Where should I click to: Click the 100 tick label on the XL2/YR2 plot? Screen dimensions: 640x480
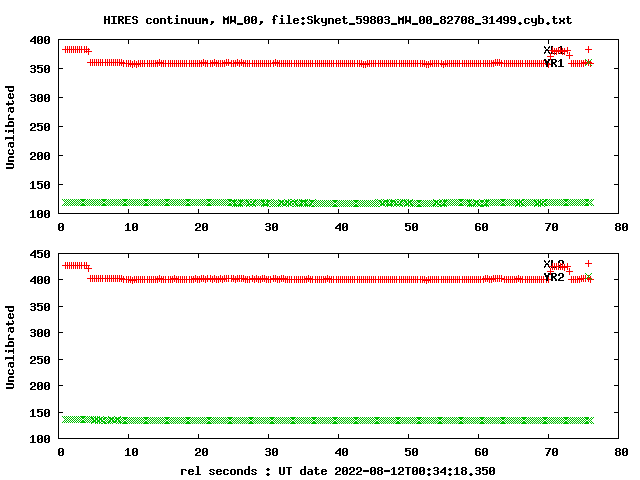click(x=40, y=439)
